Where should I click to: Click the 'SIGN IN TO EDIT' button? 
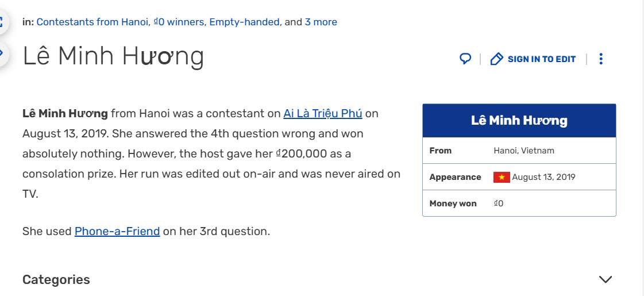click(x=541, y=59)
